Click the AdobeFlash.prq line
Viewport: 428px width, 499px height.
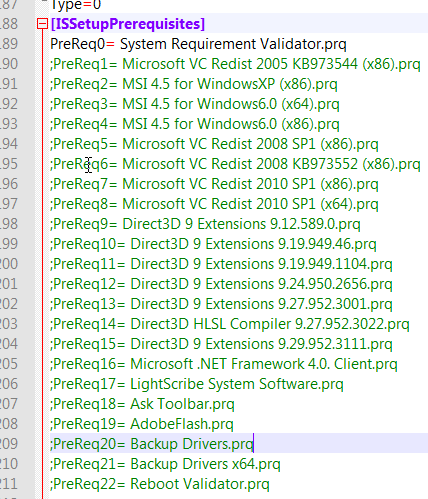142,424
